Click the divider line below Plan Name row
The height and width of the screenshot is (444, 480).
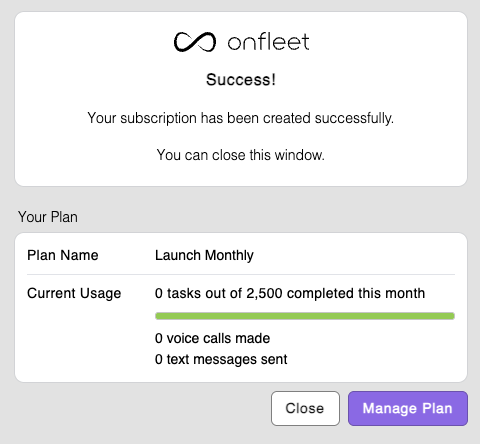point(241,275)
